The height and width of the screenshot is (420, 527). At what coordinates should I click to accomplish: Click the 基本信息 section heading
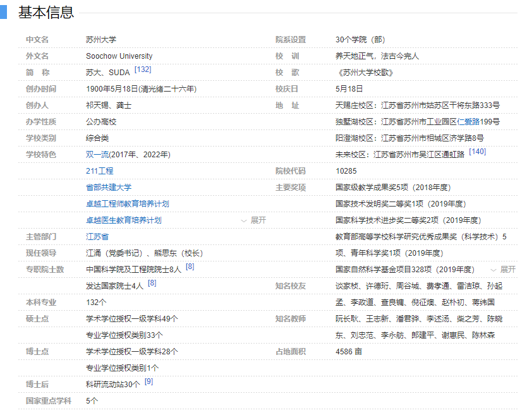pos(45,12)
